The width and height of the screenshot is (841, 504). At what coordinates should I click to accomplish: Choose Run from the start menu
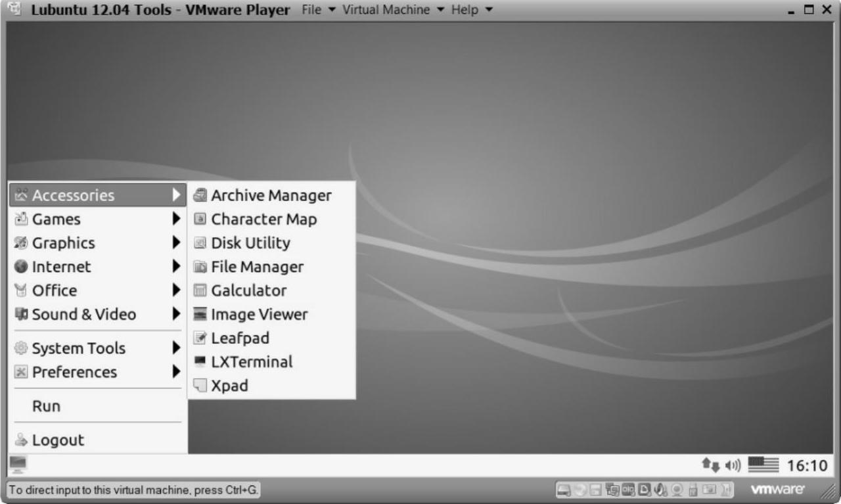[98, 406]
